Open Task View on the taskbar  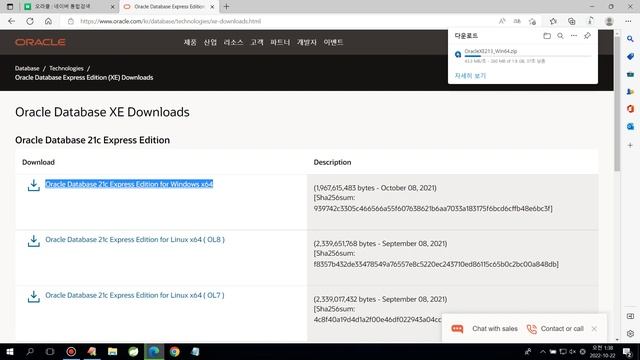click(x=50, y=351)
